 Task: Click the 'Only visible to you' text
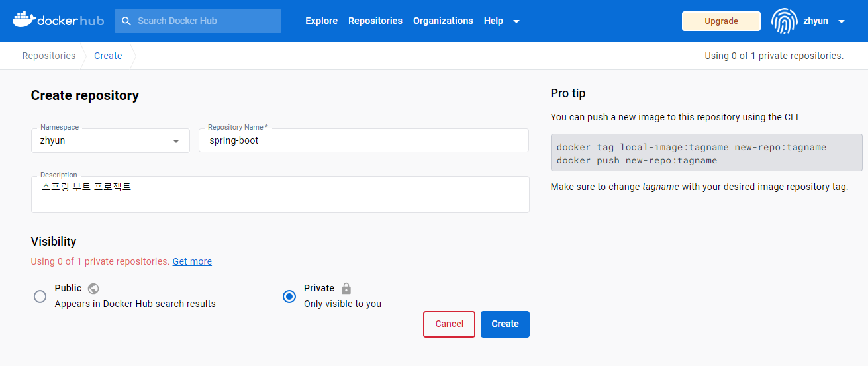(x=342, y=304)
